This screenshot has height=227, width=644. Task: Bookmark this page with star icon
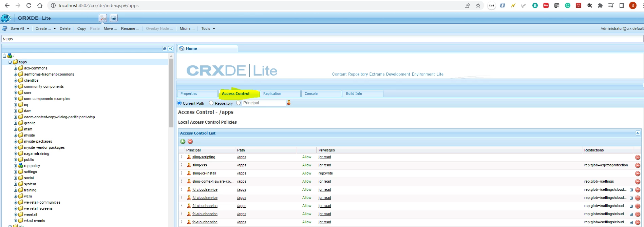coord(478,5)
